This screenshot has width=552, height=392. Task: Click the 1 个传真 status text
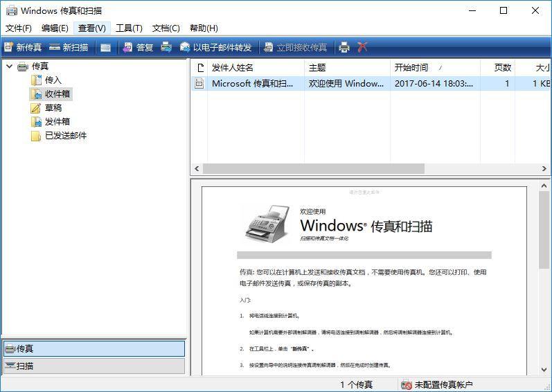point(356,384)
